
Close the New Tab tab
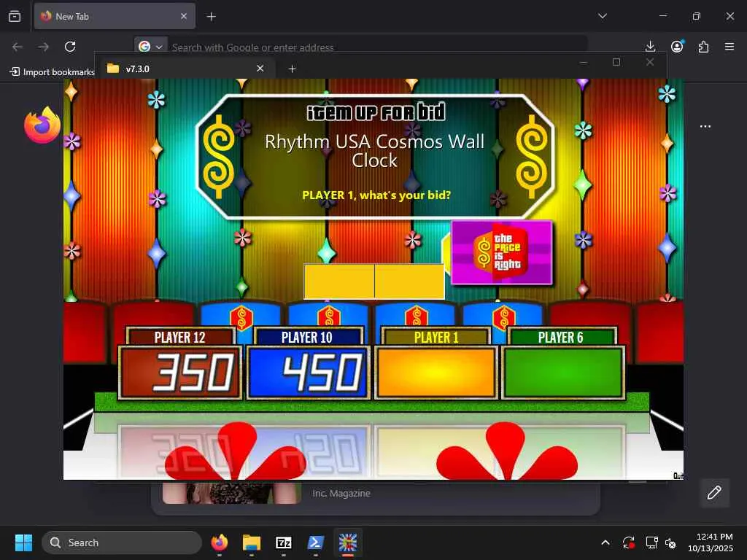tap(184, 16)
